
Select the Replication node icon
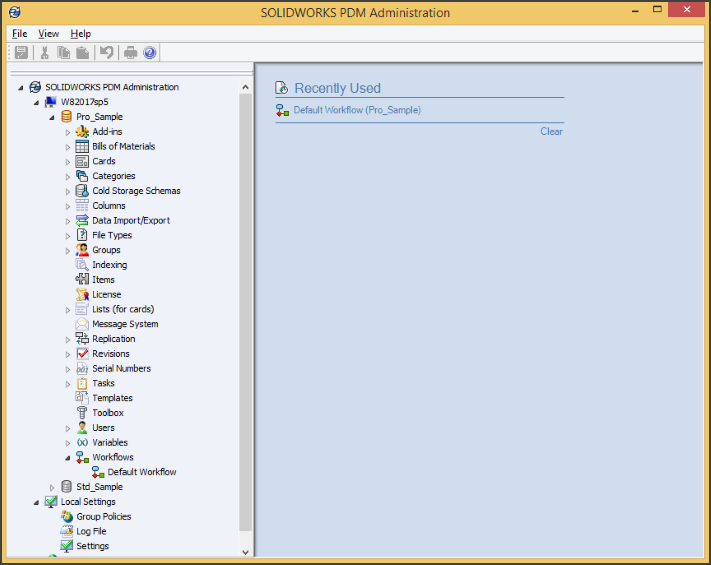pos(82,339)
